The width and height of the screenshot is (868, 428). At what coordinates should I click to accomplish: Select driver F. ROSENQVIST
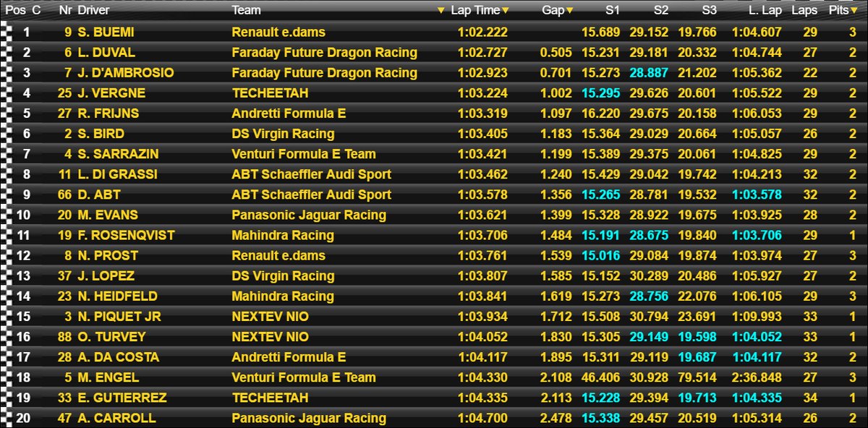pyautogui.click(x=125, y=235)
